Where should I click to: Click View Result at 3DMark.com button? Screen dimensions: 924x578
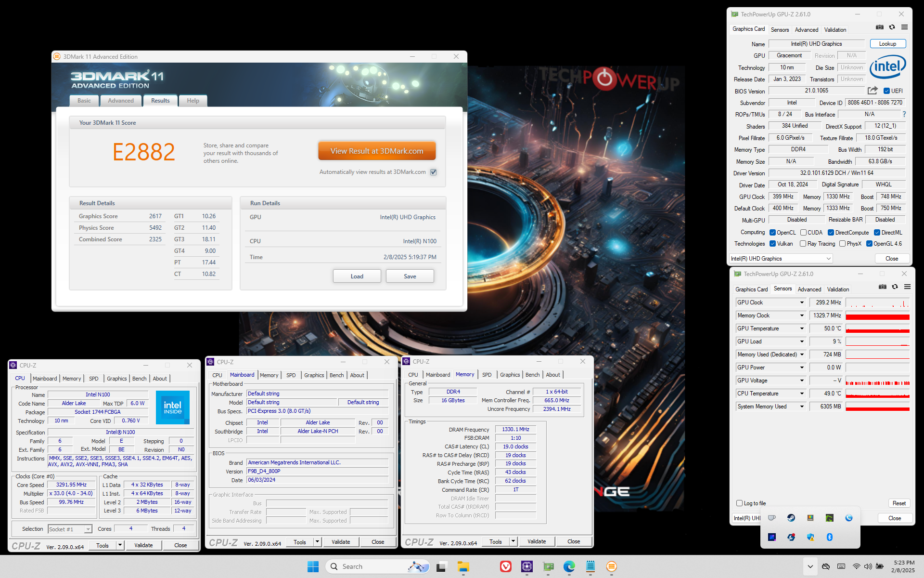(377, 151)
